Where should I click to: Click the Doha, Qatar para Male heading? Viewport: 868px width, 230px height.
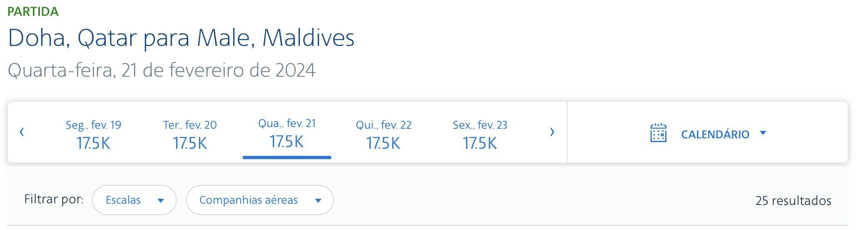[x=181, y=38]
